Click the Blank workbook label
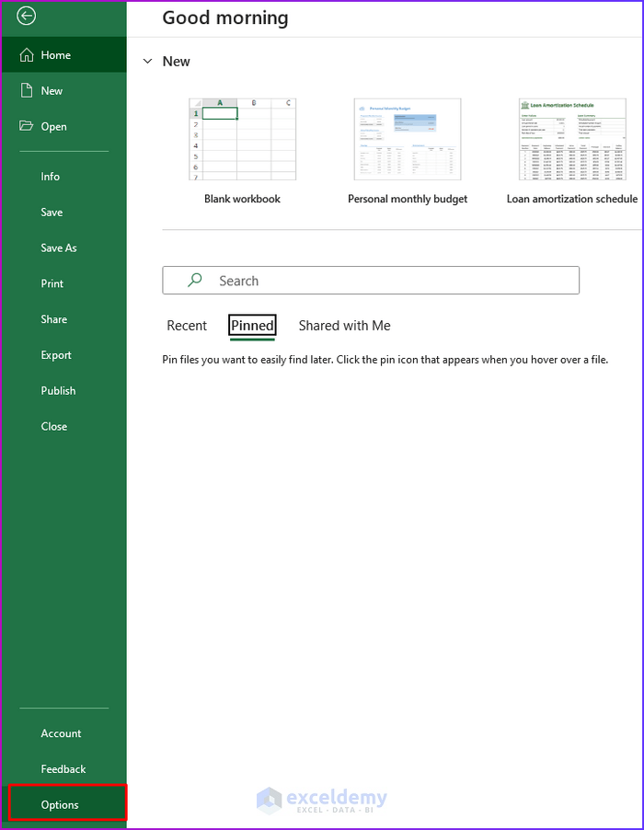 tap(242, 199)
